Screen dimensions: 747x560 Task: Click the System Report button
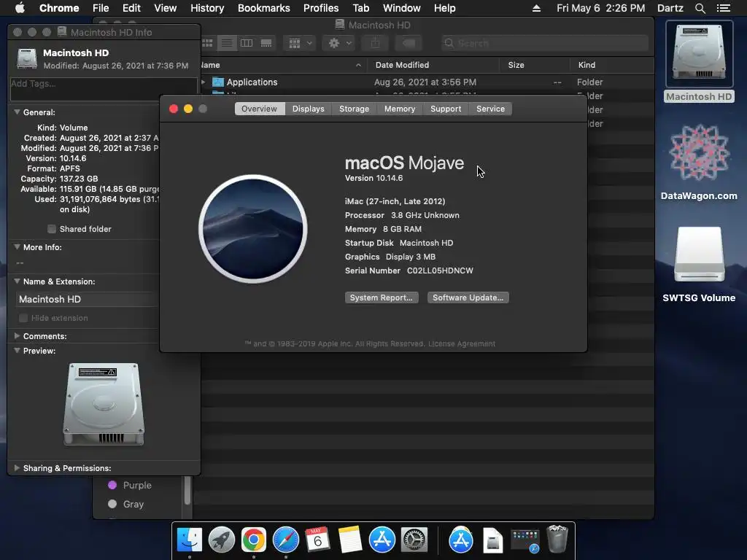(x=382, y=297)
